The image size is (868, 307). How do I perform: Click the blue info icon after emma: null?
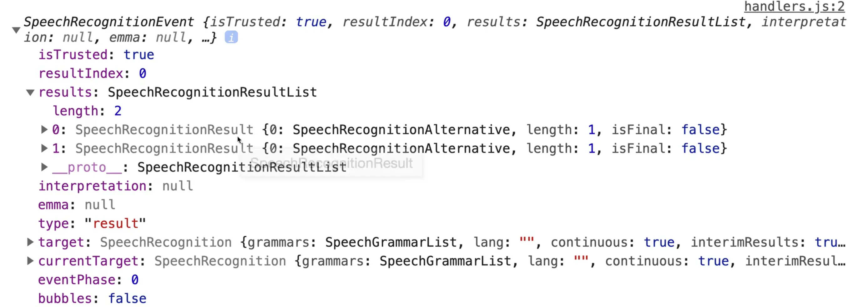[x=231, y=37]
